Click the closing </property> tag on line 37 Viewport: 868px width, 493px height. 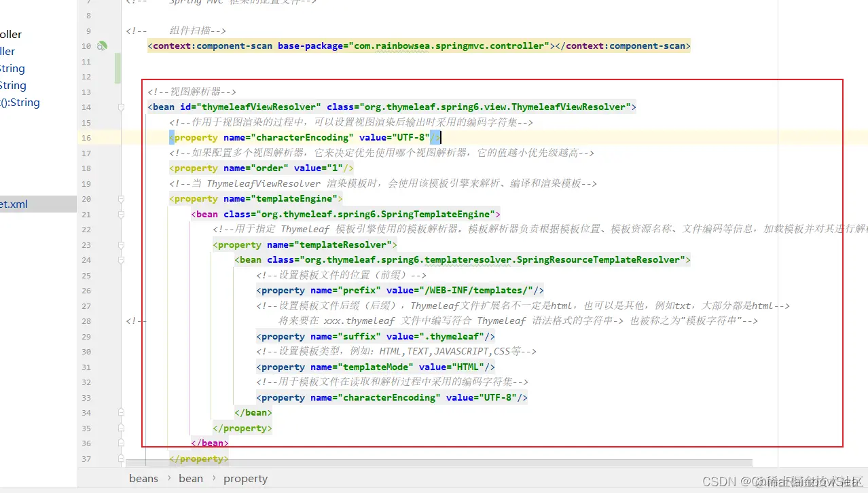[199, 459]
